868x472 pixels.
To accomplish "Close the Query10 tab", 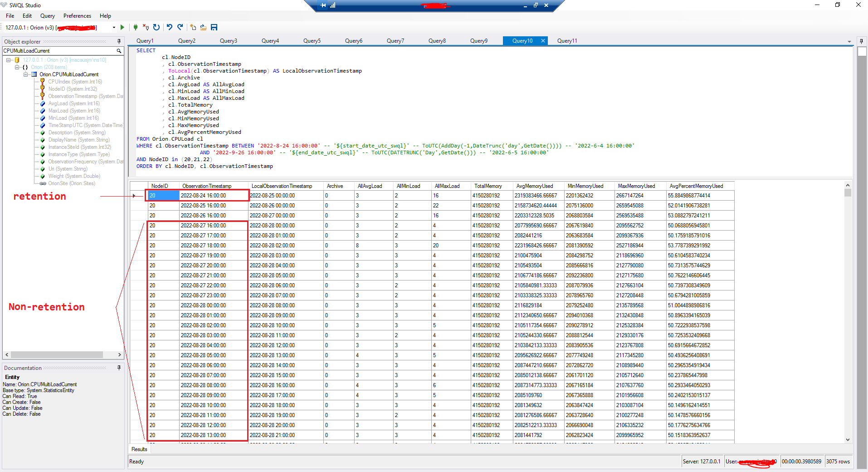I will [543, 41].
